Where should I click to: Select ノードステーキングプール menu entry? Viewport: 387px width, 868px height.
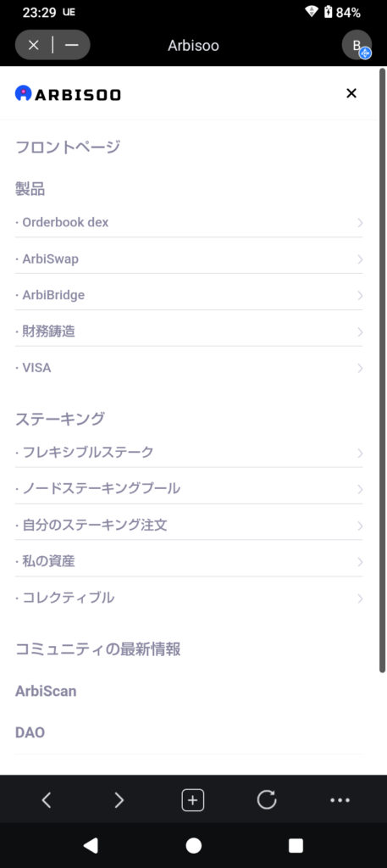[189, 488]
